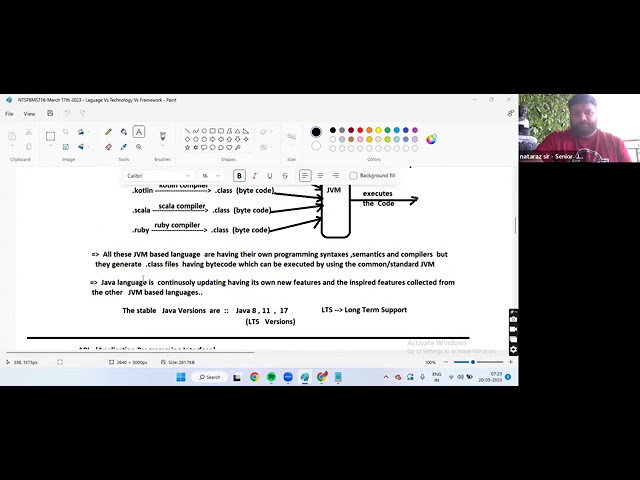The image size is (640, 480).
Task: Click the Rotate image icon
Action: (81, 131)
